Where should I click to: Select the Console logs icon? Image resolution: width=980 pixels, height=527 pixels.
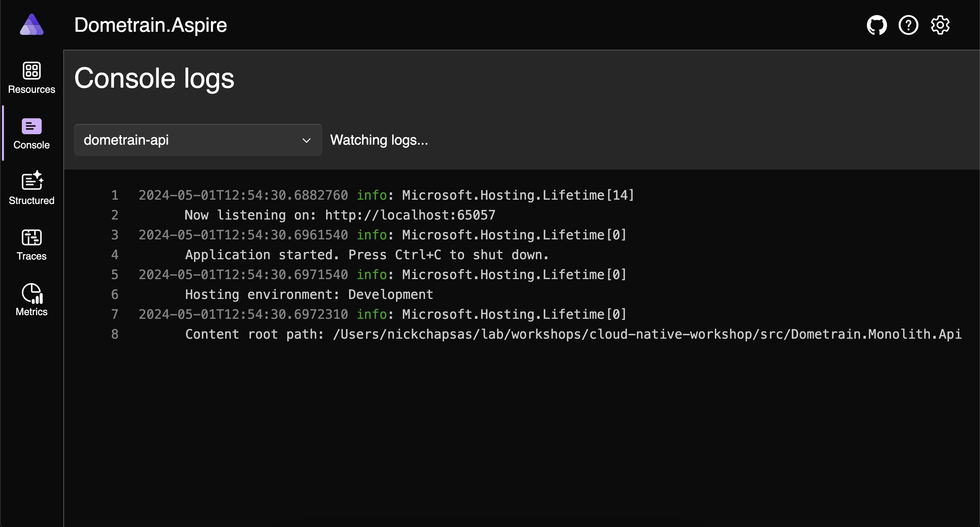31,126
